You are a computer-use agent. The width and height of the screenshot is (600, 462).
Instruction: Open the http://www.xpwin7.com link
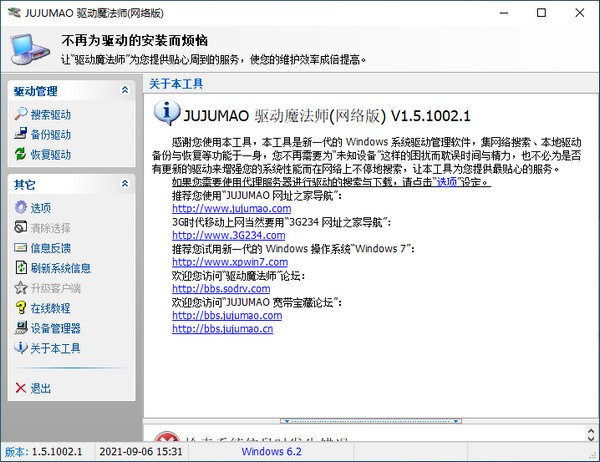[230, 262]
